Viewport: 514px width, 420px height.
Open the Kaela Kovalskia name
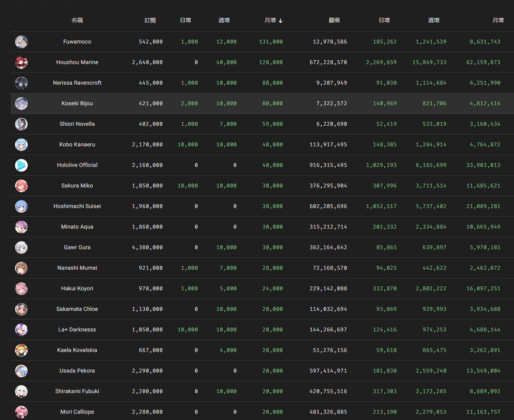pyautogui.click(x=77, y=350)
